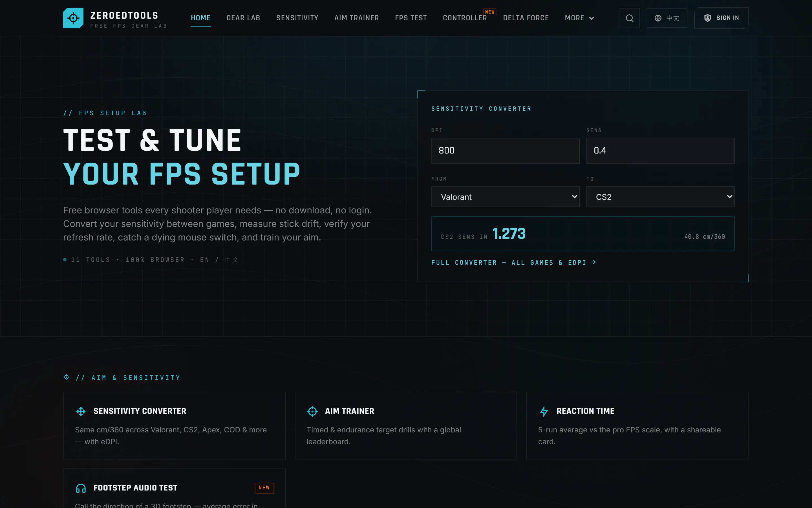Click the Aim Trainer crosshair icon
812x508 pixels.
coord(312,411)
